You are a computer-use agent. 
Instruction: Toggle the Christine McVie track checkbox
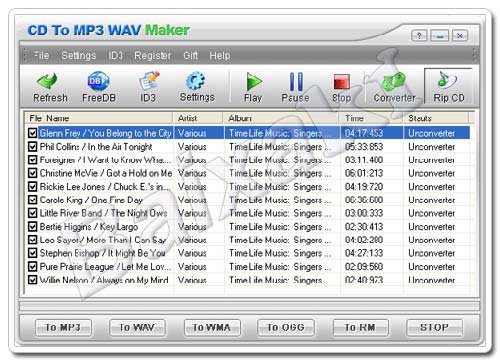[x=32, y=173]
